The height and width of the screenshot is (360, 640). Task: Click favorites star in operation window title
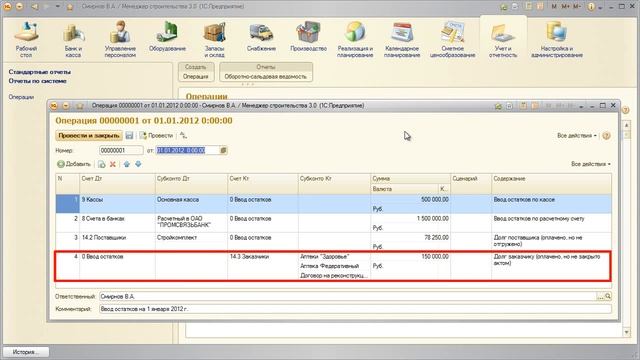(80, 106)
